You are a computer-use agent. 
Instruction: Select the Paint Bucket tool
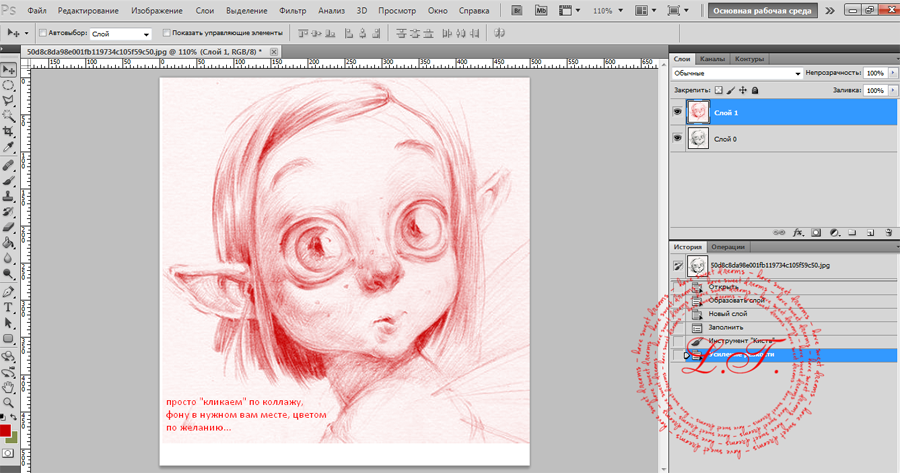8,243
